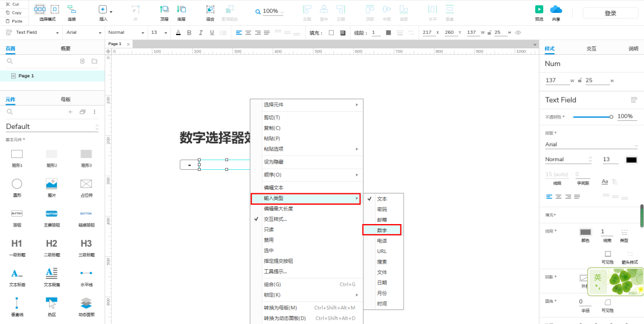644x324 pixels.
Task: Click the Num widget name field
Action: (x=590, y=63)
